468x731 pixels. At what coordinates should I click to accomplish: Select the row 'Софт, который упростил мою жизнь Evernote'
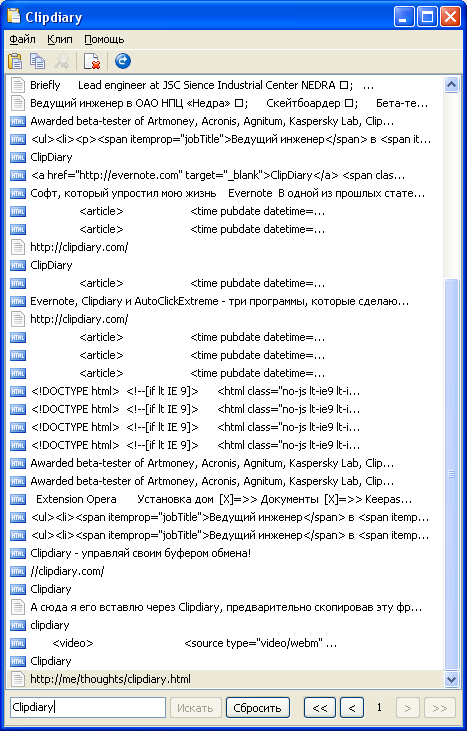pos(225,193)
